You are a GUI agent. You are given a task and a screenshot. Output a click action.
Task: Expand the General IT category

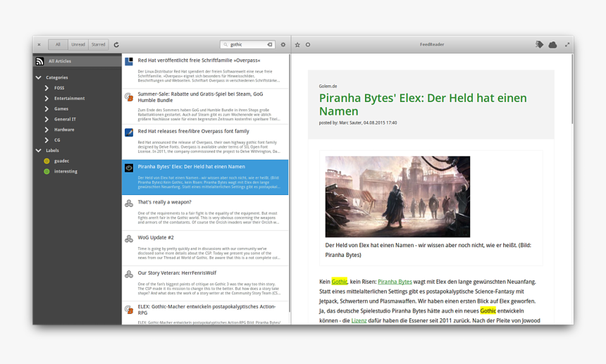coord(47,119)
